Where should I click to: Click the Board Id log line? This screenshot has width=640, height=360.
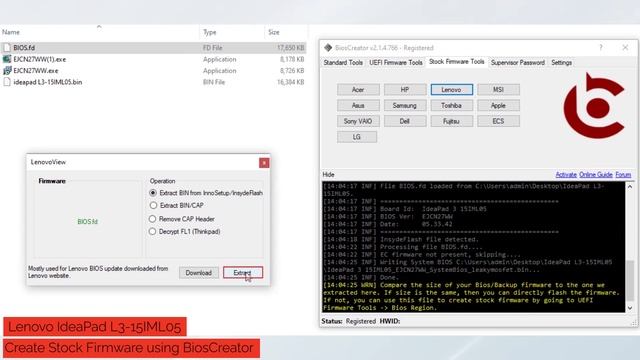pos(405,209)
